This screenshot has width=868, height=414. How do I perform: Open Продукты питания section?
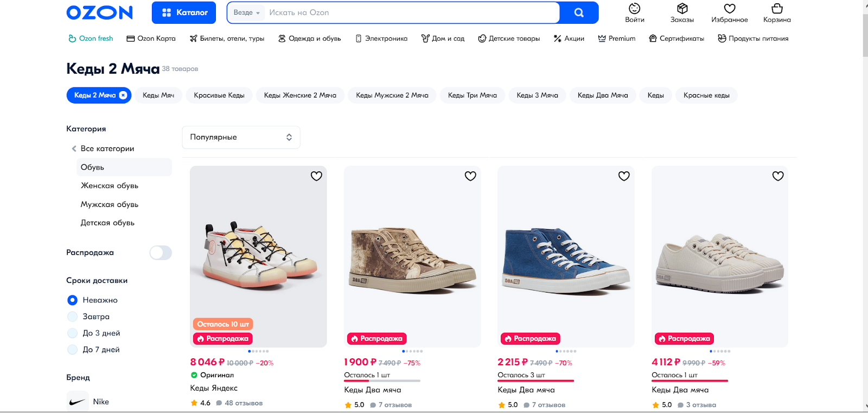pyautogui.click(x=753, y=38)
